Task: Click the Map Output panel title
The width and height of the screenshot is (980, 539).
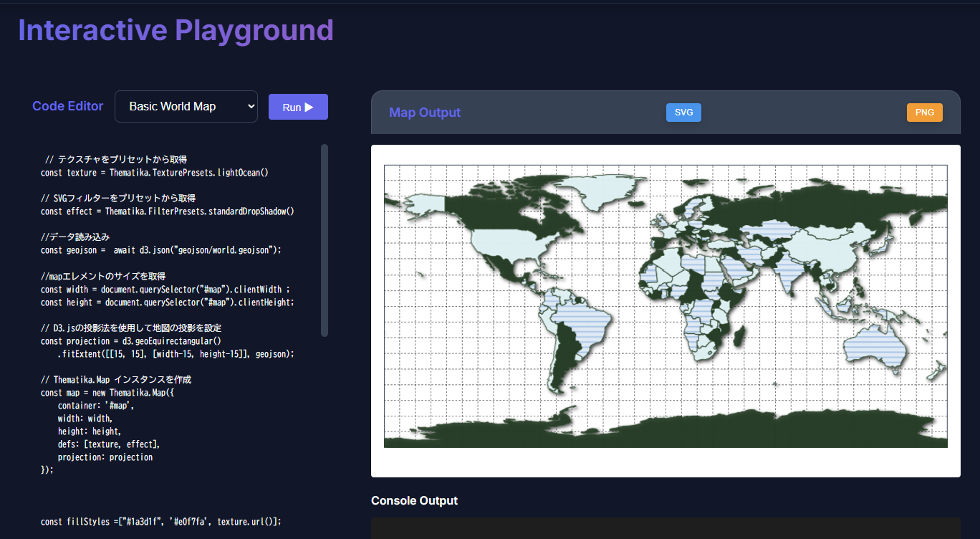Action: click(x=424, y=113)
